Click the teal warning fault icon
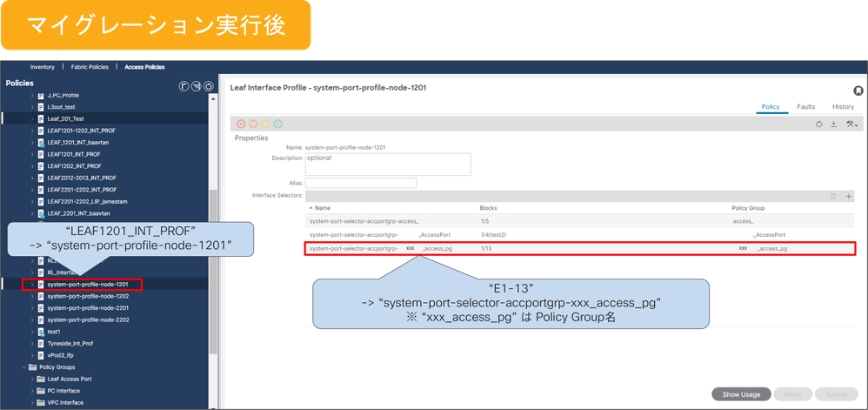 click(278, 124)
